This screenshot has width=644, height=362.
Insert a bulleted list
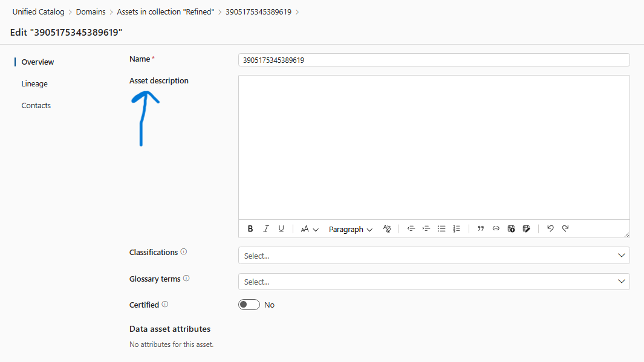click(441, 229)
